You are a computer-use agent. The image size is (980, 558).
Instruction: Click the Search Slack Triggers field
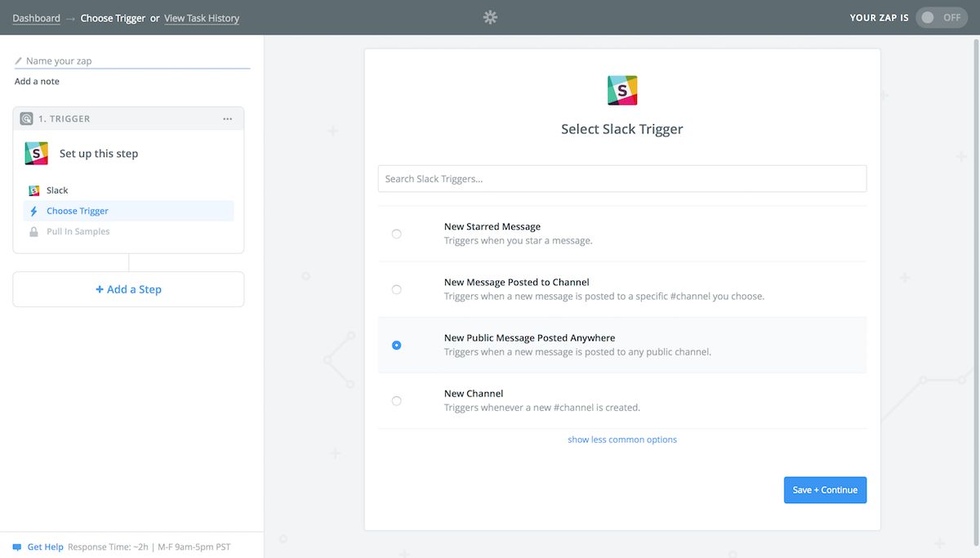click(x=621, y=179)
